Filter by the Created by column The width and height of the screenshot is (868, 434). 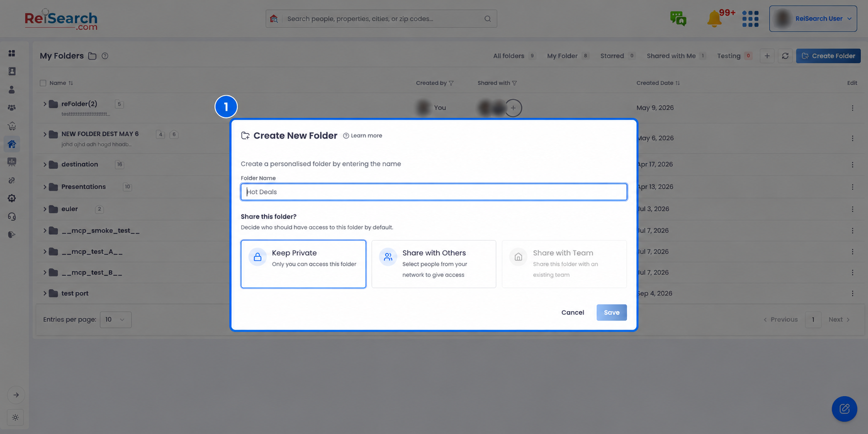click(451, 83)
